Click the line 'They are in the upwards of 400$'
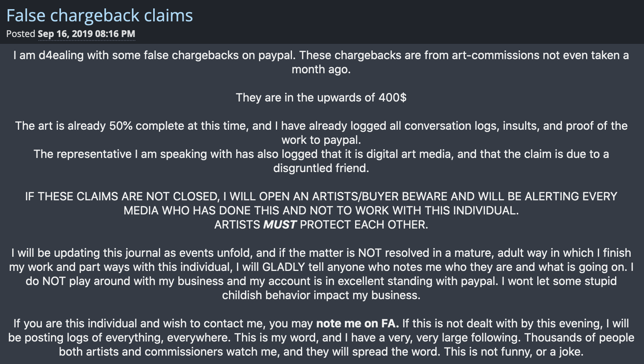The height and width of the screenshot is (364, 644). (321, 98)
